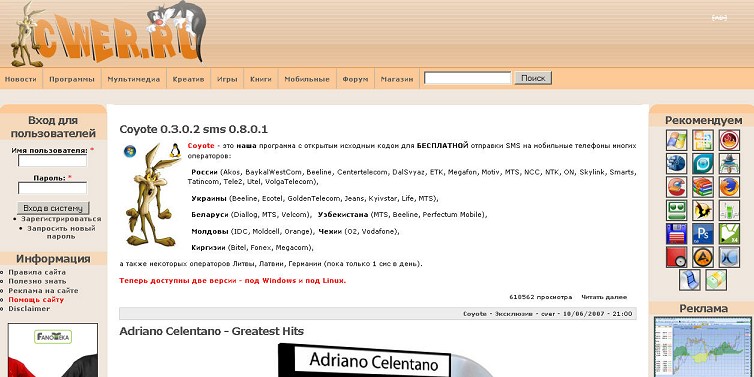The image size is (754, 377).
Task: Open the Microsoft Office recommended icon
Action: pos(703,140)
